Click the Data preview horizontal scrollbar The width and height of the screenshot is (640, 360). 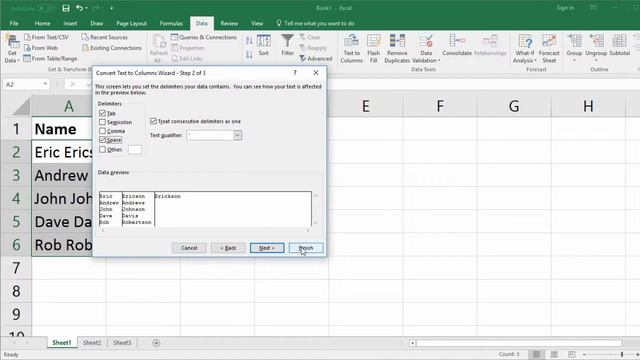[205, 230]
